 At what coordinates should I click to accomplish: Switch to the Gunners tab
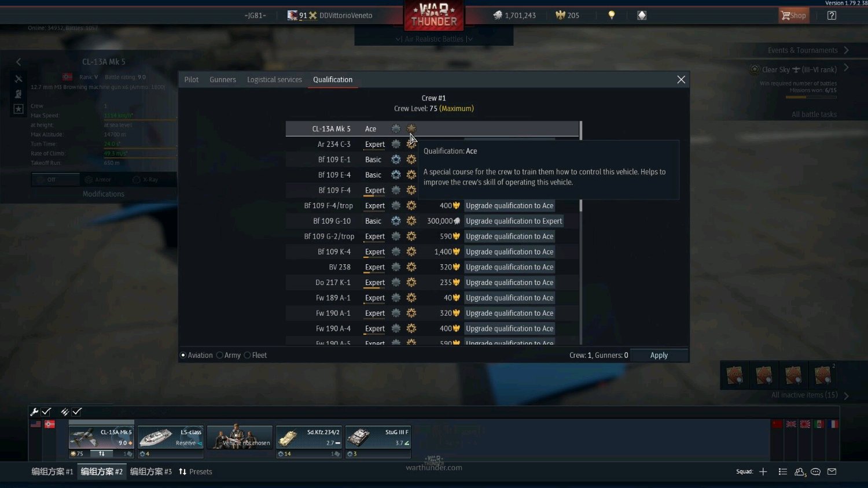[223, 80]
